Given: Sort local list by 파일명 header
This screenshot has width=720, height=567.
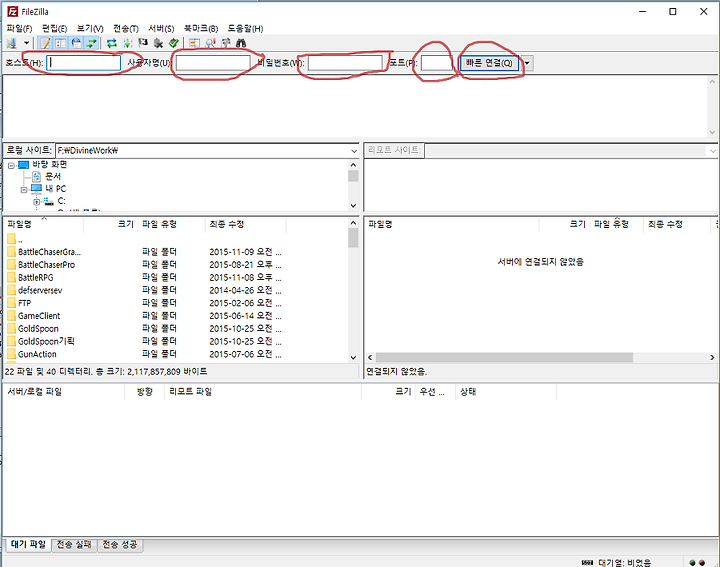Looking at the screenshot, I should [44, 224].
